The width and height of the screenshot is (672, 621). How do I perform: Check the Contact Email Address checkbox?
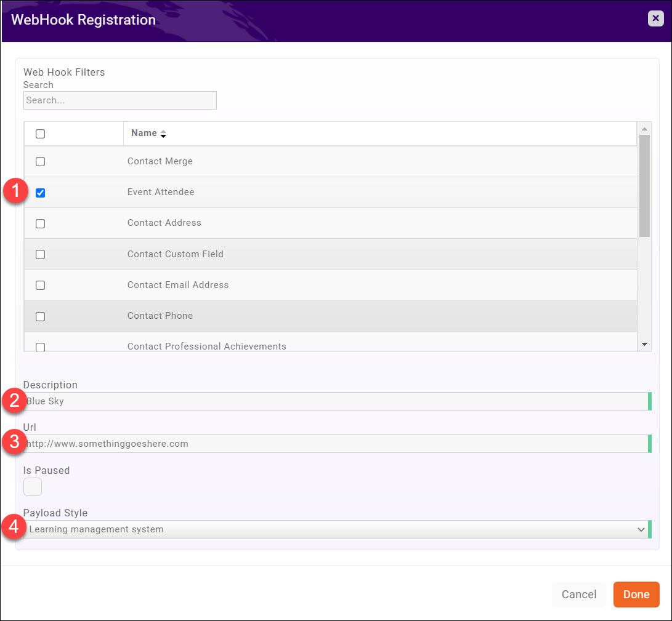40,285
